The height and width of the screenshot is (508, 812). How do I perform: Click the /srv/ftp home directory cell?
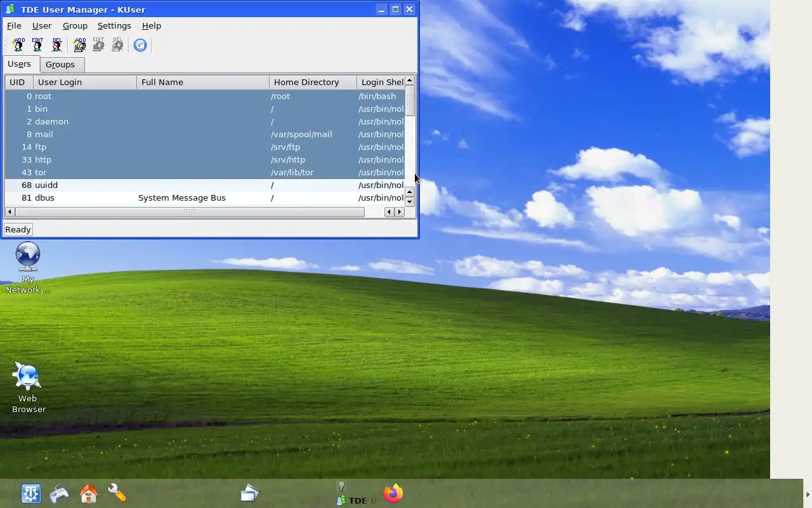285,147
